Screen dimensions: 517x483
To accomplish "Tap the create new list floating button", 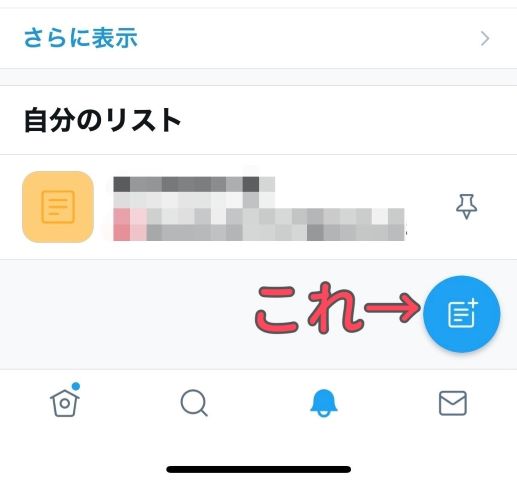I will click(x=462, y=314).
